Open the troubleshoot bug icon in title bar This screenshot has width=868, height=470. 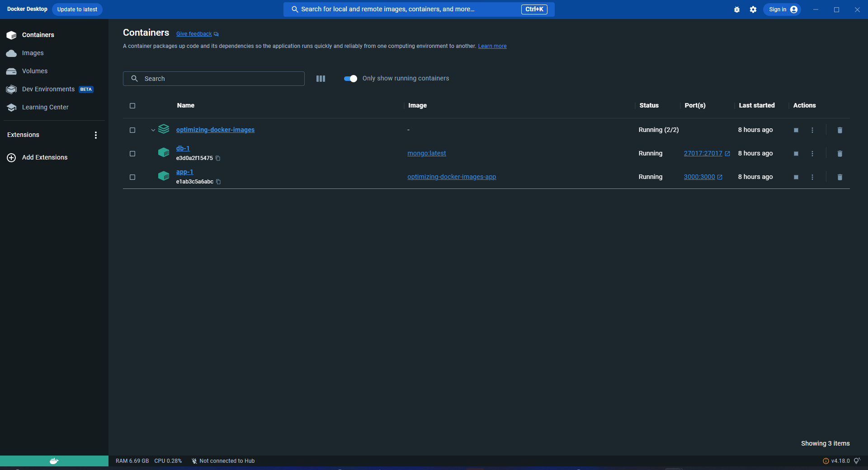click(736, 9)
